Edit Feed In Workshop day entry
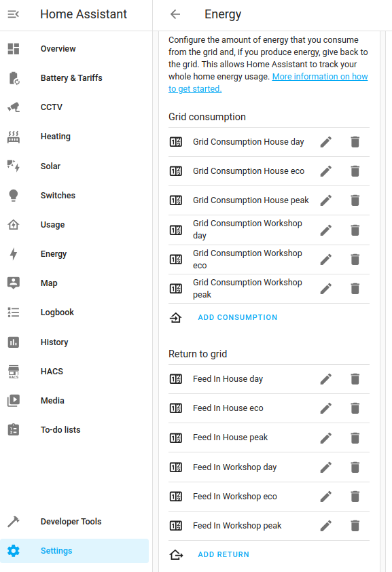This screenshot has height=572, width=392. click(x=326, y=467)
